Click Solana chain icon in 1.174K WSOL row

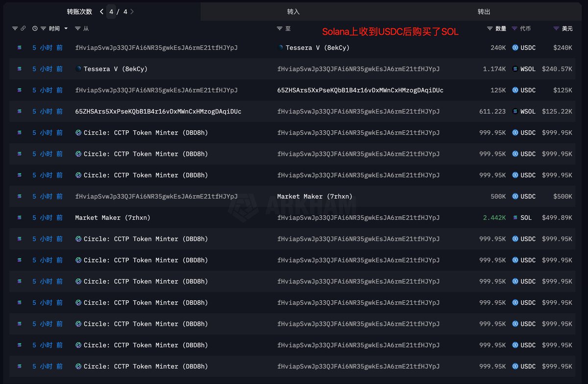pyautogui.click(x=20, y=69)
